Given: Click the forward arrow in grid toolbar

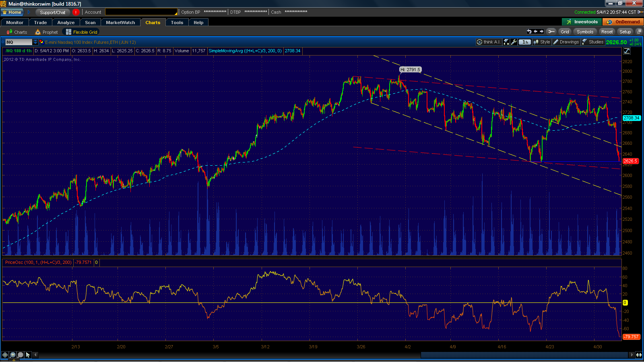Looking at the screenshot, I should [541, 31].
